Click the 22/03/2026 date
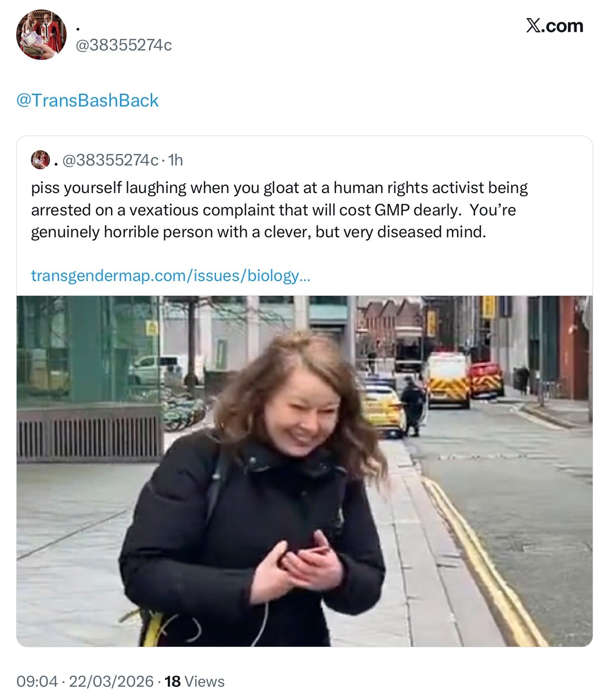 111,681
